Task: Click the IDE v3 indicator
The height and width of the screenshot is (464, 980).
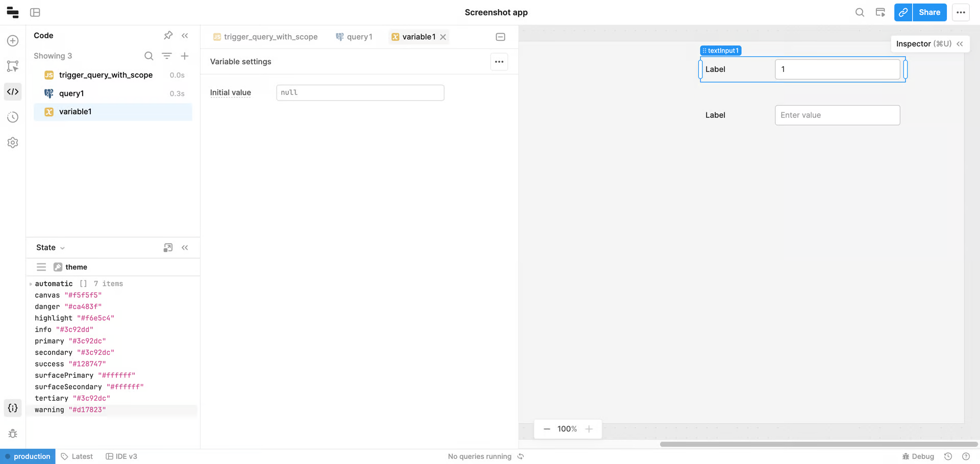Action: (x=121, y=456)
